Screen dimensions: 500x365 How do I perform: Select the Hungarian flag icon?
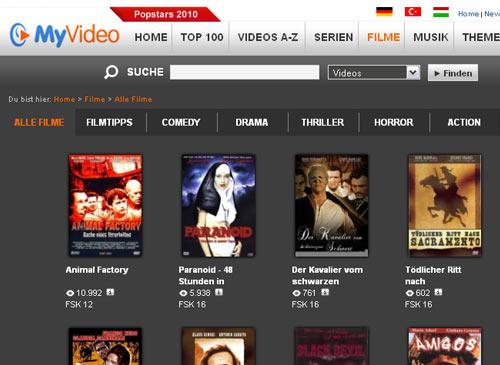point(441,12)
